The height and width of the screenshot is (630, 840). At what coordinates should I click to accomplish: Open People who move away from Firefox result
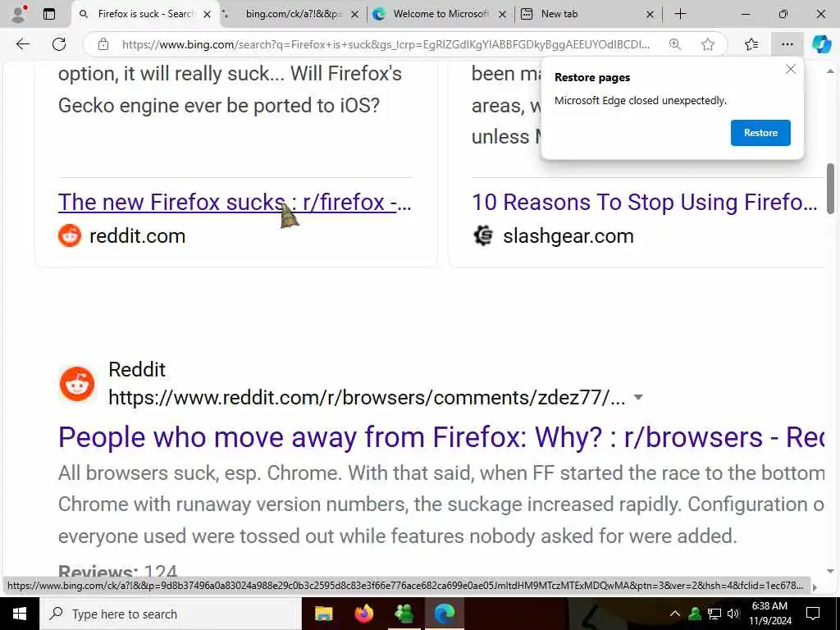(441, 436)
